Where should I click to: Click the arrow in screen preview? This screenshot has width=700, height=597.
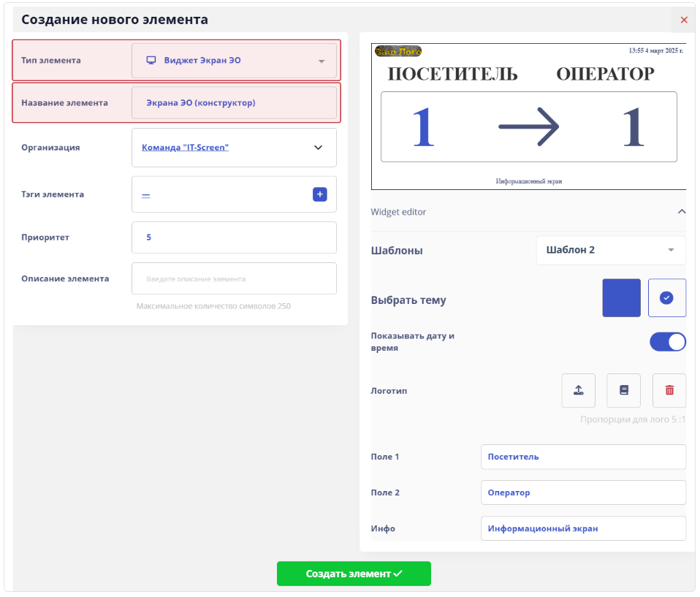click(528, 126)
